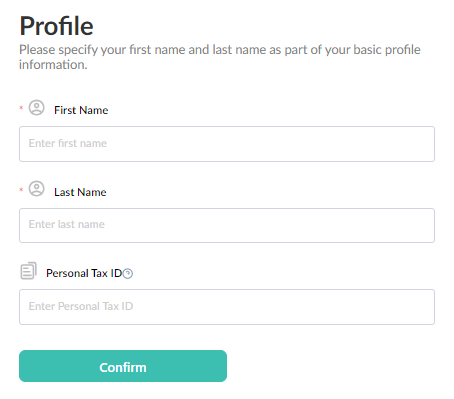This screenshot has height=399, width=454.
Task: Click the Profile heading
Action: pos(56,26)
